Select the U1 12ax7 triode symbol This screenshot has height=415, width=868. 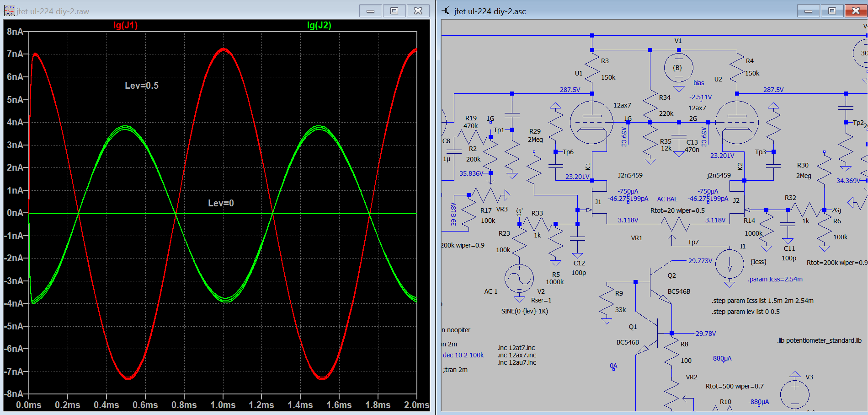[x=591, y=122]
